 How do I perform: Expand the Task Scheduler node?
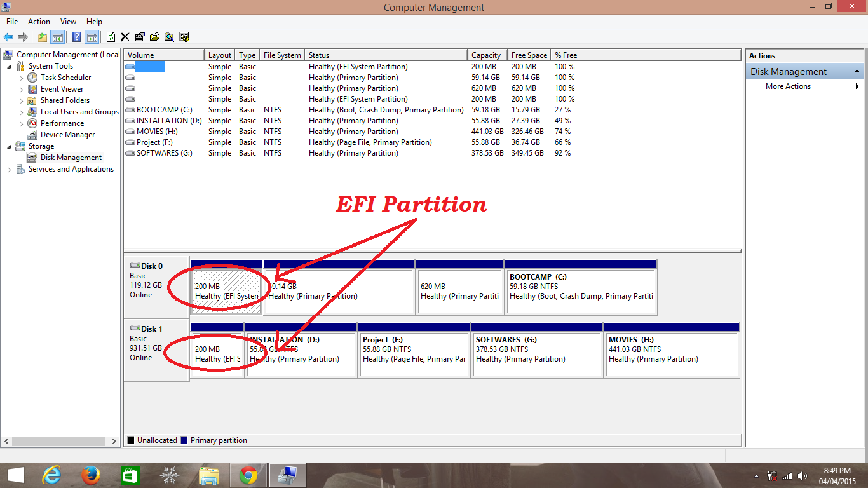coord(21,78)
